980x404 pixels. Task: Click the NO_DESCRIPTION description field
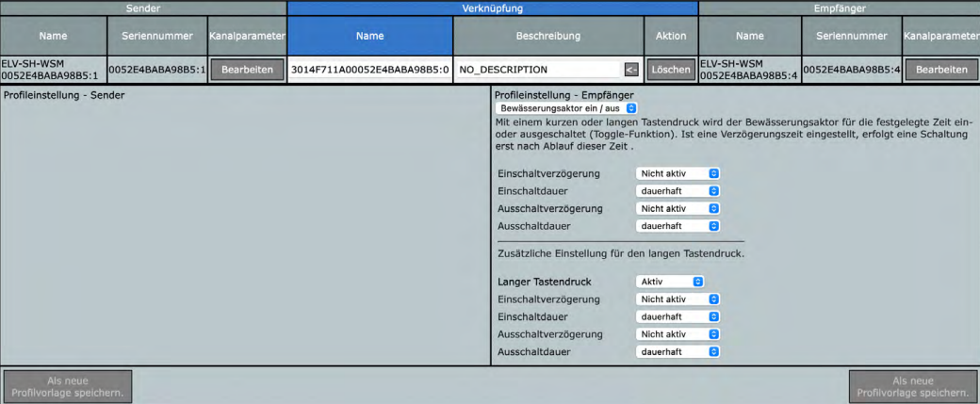(x=539, y=70)
